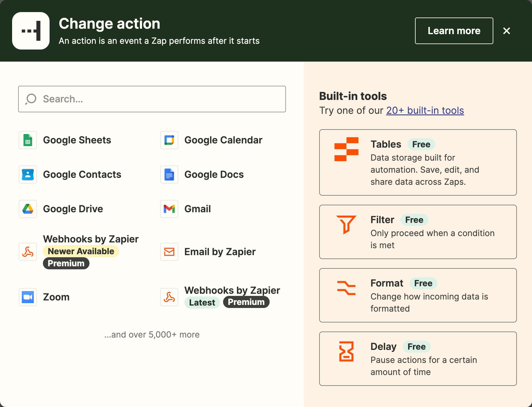Open the Learn more button
The height and width of the screenshot is (407, 532).
point(454,31)
